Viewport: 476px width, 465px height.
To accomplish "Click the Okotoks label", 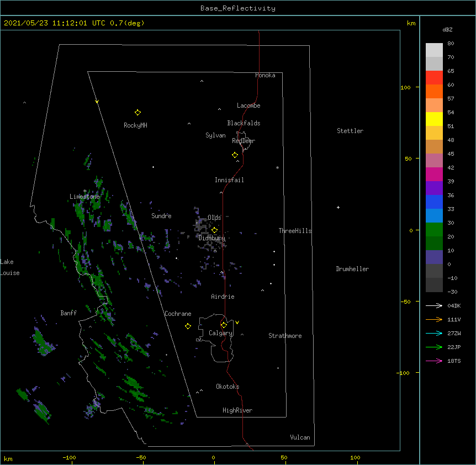I will [x=228, y=387].
